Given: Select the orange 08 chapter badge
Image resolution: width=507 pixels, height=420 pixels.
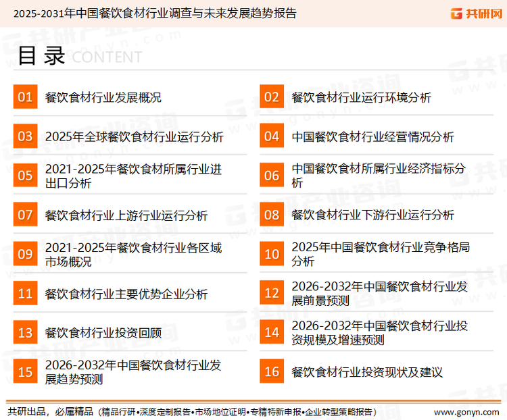Looking at the screenshot, I should 271,215.
